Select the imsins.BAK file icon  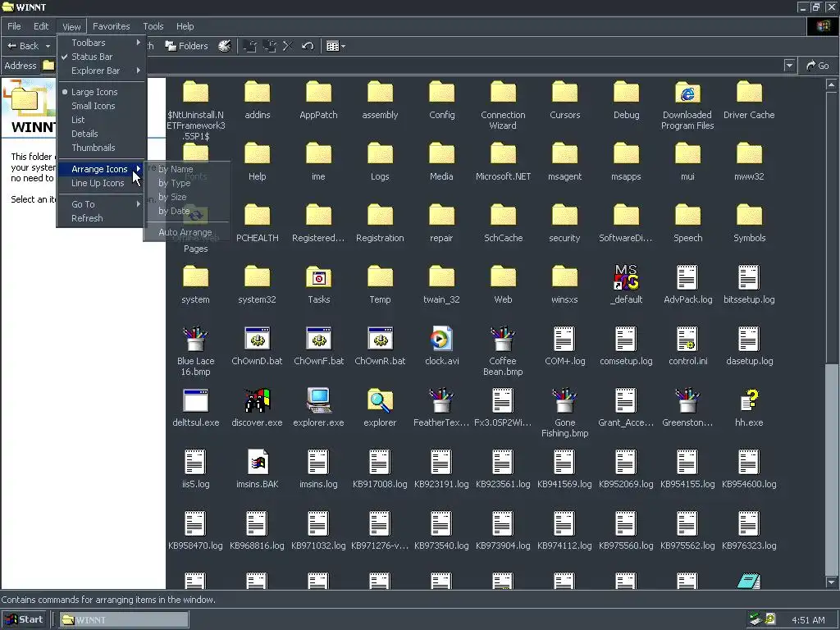[257, 463]
